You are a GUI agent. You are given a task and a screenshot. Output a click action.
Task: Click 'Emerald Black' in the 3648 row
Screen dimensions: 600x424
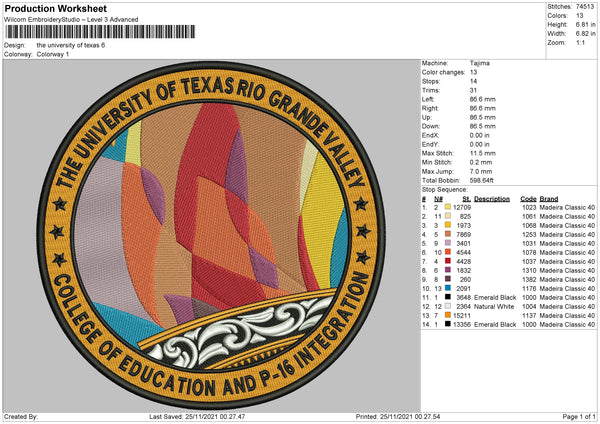point(495,297)
